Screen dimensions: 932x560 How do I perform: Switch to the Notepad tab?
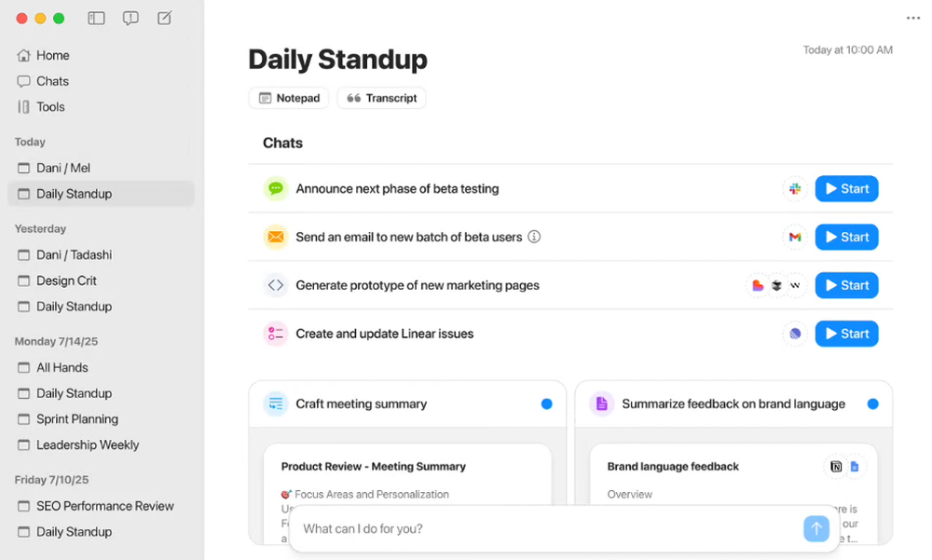pos(289,98)
